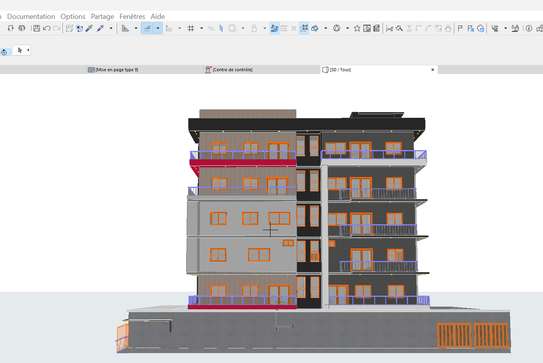The image size is (543, 363).
Task: Toggle the highlighted suspend groups button
Action: pos(304,28)
